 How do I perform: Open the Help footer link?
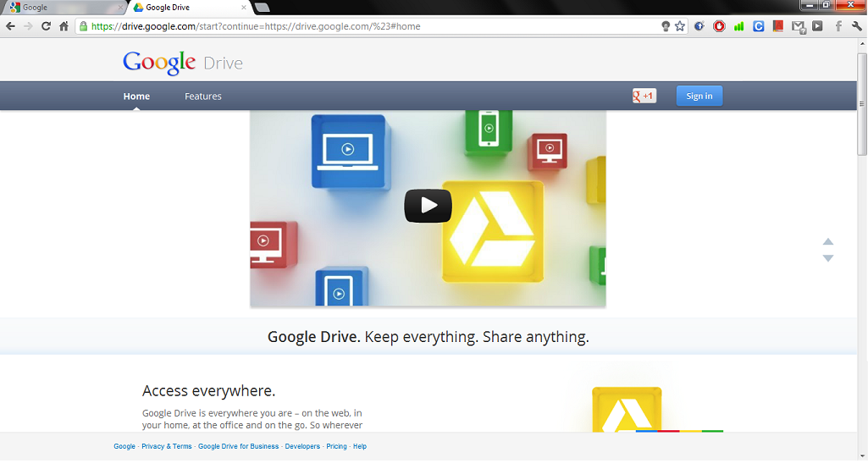(360, 446)
